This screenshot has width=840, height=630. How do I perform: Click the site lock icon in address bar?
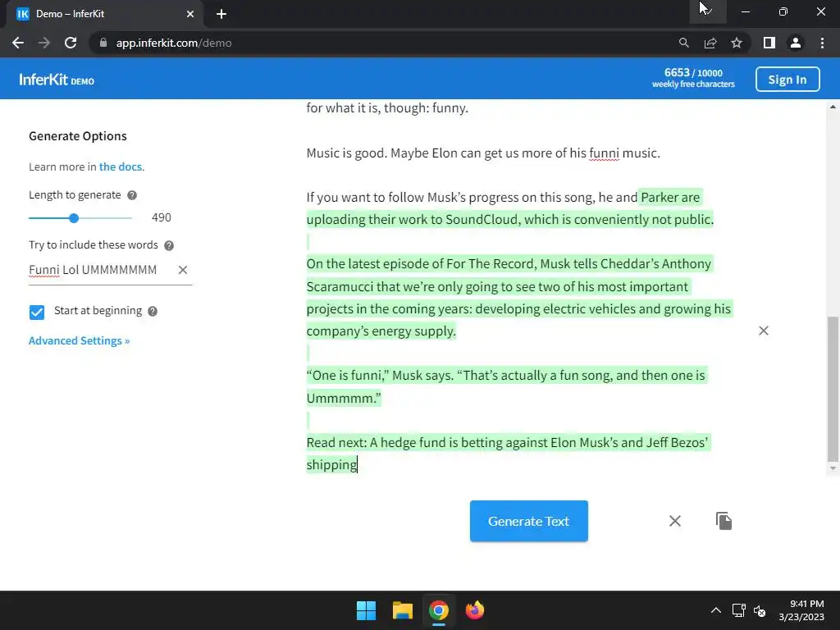(103, 43)
